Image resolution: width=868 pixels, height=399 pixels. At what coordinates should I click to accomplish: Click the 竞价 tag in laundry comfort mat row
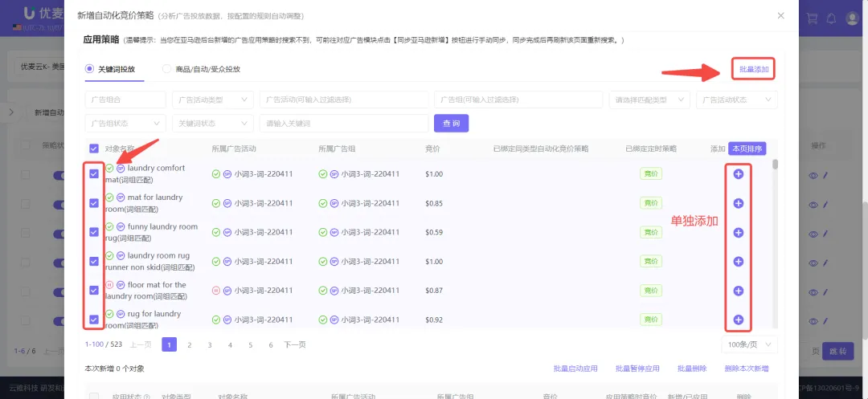(x=651, y=174)
